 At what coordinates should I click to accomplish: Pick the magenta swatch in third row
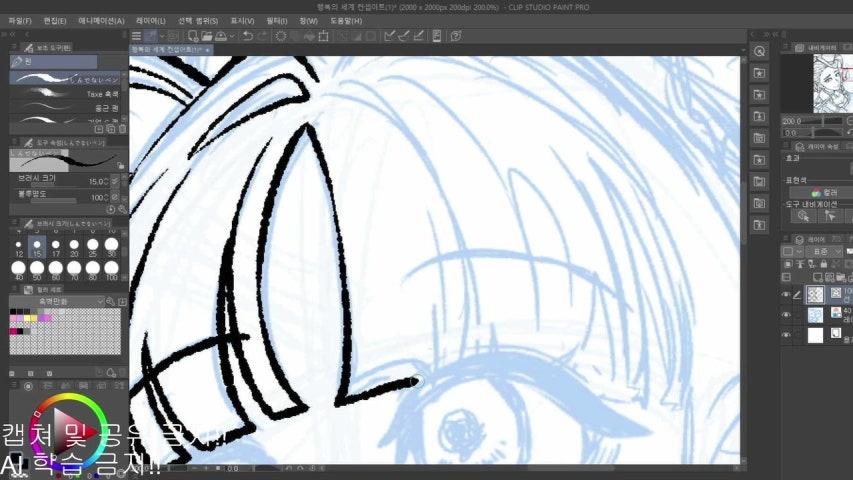13,331
